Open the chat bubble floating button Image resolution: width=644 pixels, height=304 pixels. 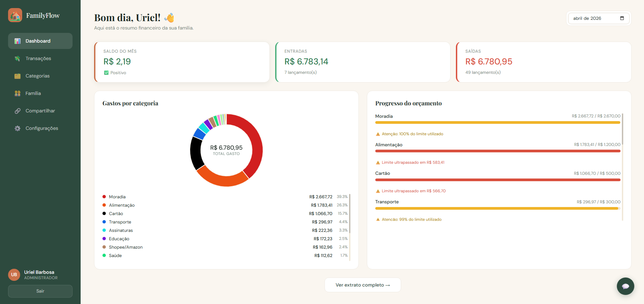(x=625, y=286)
